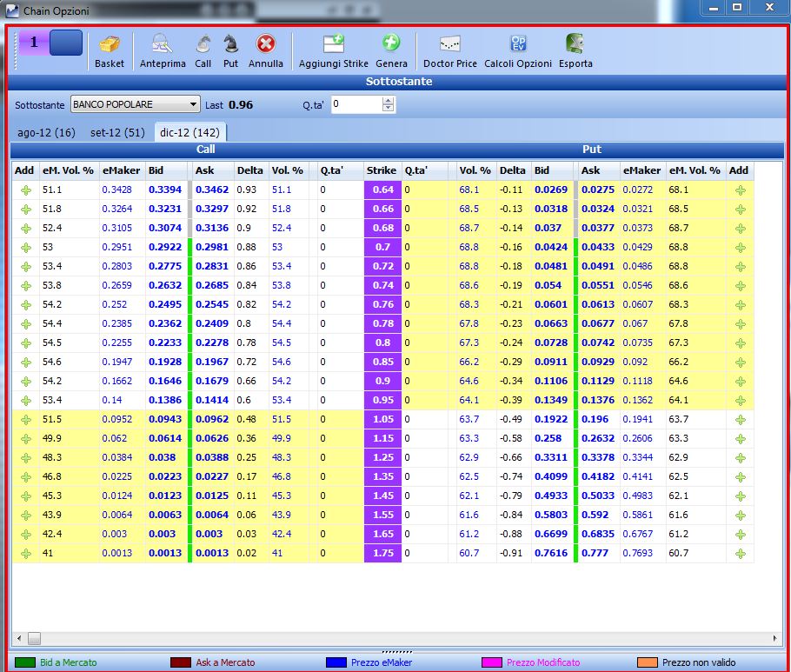
Task: Click the Q.ta' quantity input field
Action: click(357, 104)
